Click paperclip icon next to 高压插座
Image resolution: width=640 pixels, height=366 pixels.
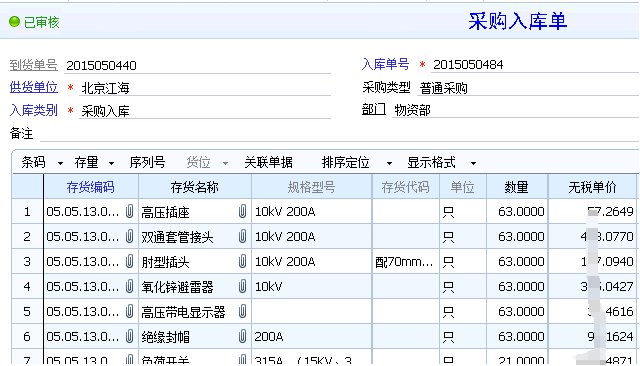click(x=242, y=211)
